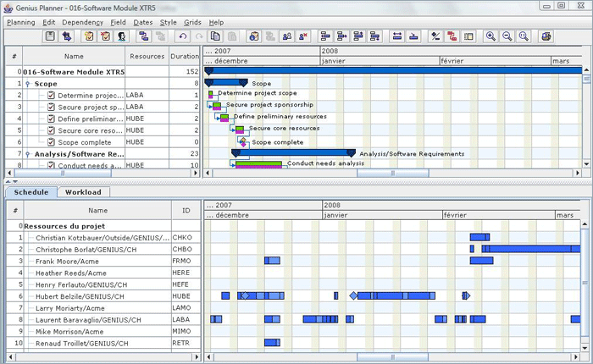The width and height of the screenshot is (593, 364).
Task: Select the Hubert Belzile/GENIUS/CH resource row
Action: point(103,296)
